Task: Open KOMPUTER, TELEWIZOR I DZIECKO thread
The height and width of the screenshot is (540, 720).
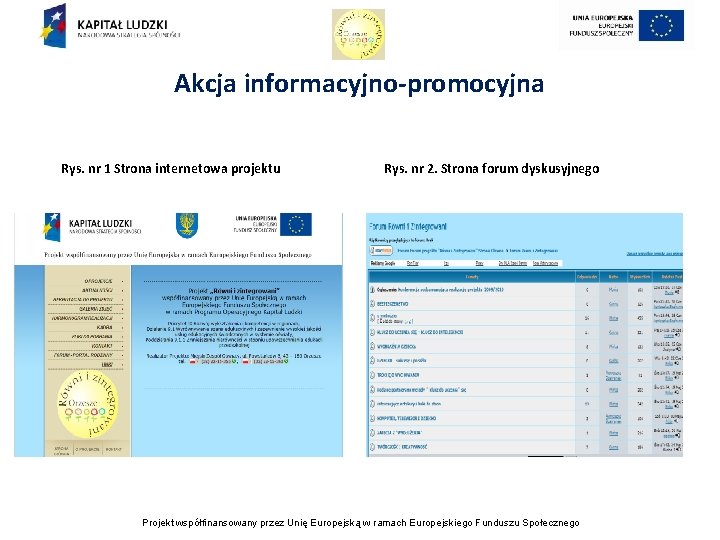Action: pyautogui.click(x=406, y=418)
